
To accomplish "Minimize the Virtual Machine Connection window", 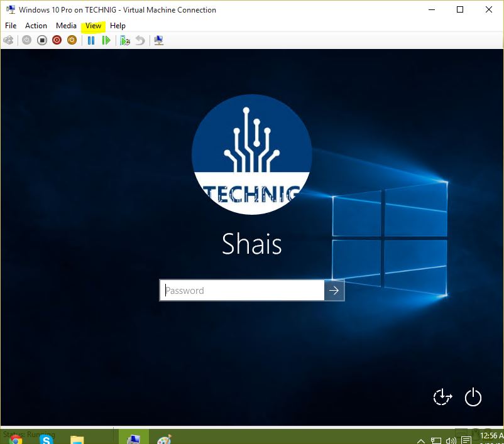I will point(432,9).
